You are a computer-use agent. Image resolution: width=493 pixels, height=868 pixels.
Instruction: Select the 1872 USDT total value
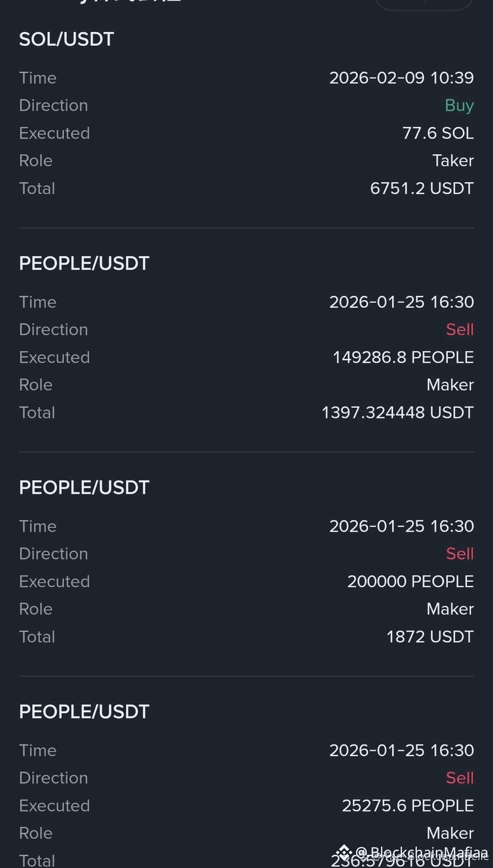(430, 637)
